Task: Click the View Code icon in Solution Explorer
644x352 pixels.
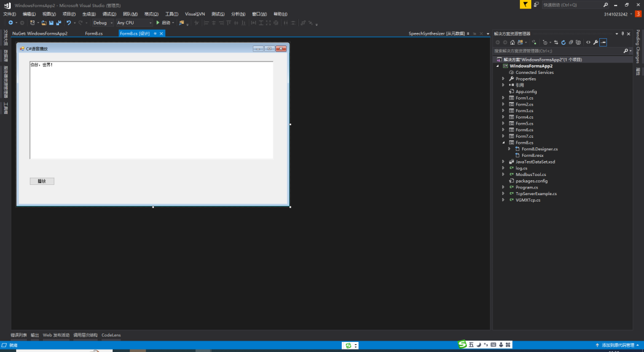Action: [588, 42]
